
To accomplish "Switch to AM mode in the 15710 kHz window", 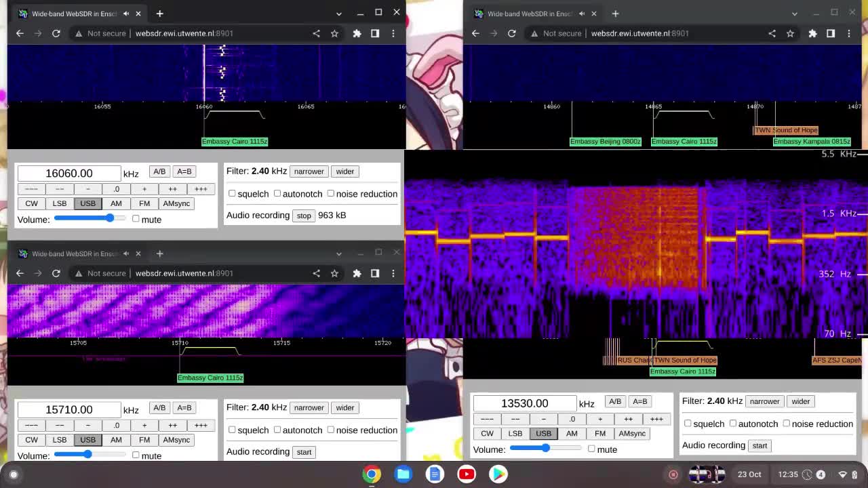I will [x=116, y=440].
